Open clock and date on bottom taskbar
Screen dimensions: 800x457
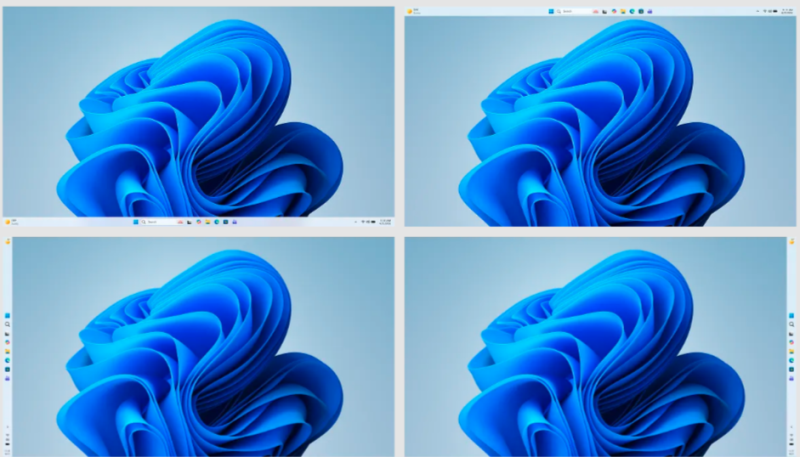point(385,222)
